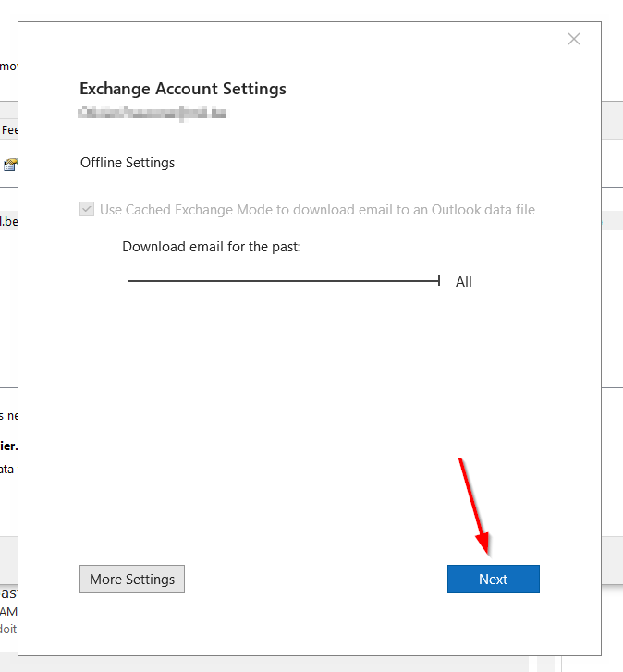
Task: Click the partially visible 'mo' text at top left
Action: click(7, 67)
